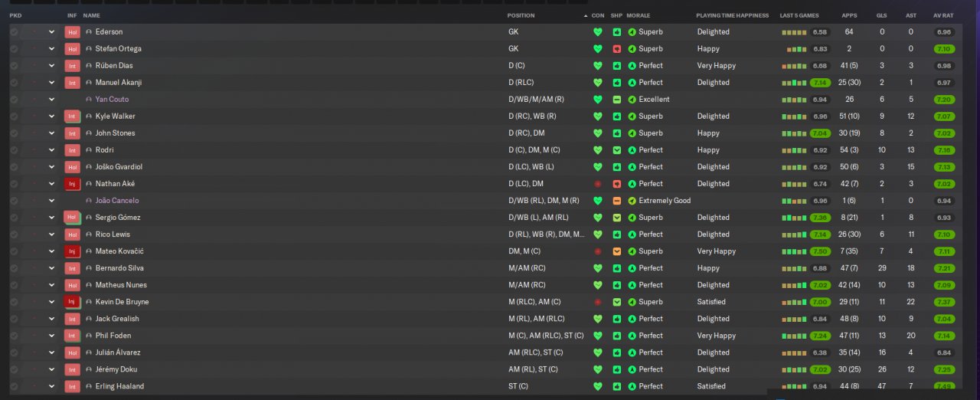Open Erling Haaland's player profile
Viewport: 980px width, 400px height.
click(119, 386)
